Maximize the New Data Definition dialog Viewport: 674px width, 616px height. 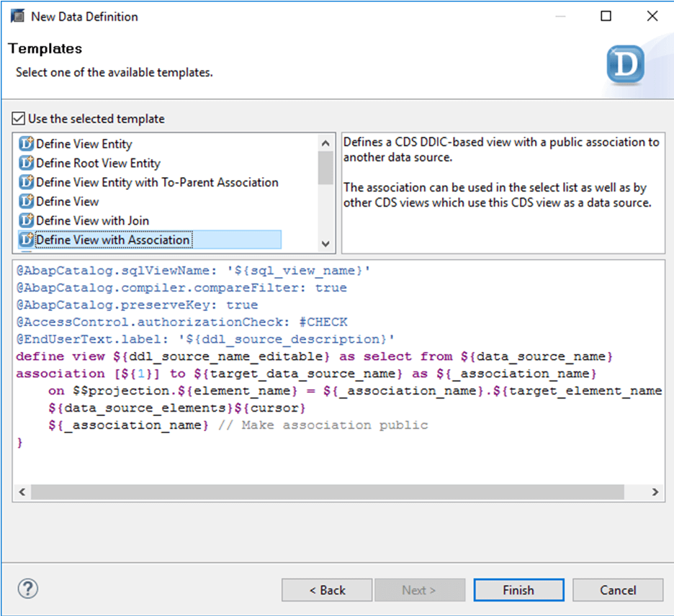(606, 17)
